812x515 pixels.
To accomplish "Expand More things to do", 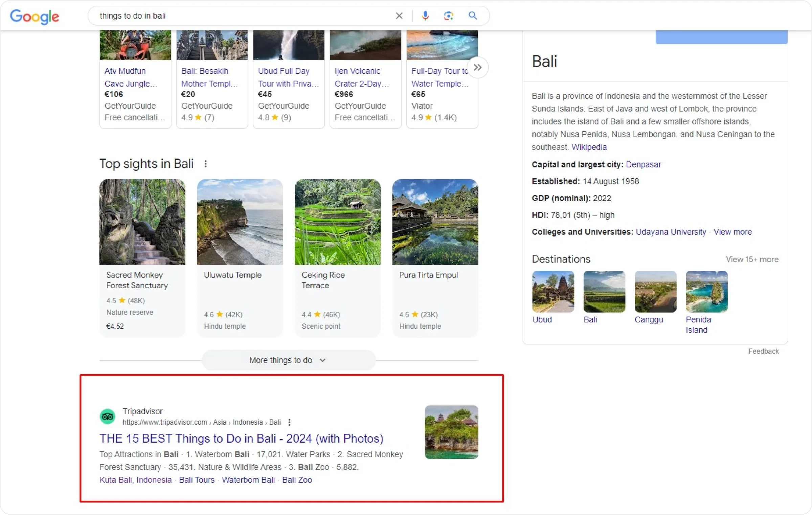I will pos(289,360).
